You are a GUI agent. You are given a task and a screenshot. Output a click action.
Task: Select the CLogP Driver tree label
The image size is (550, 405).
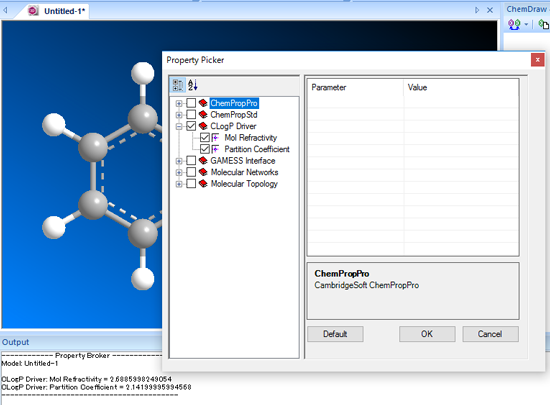point(233,126)
